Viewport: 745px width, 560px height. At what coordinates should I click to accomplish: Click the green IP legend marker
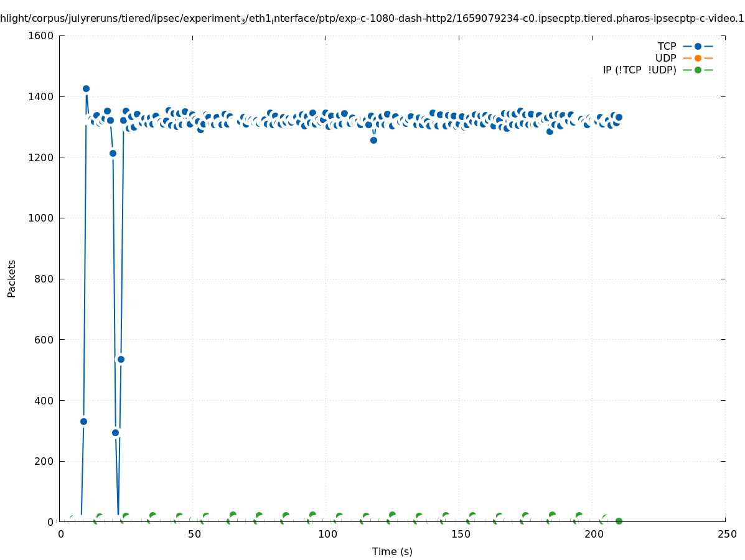698,70
